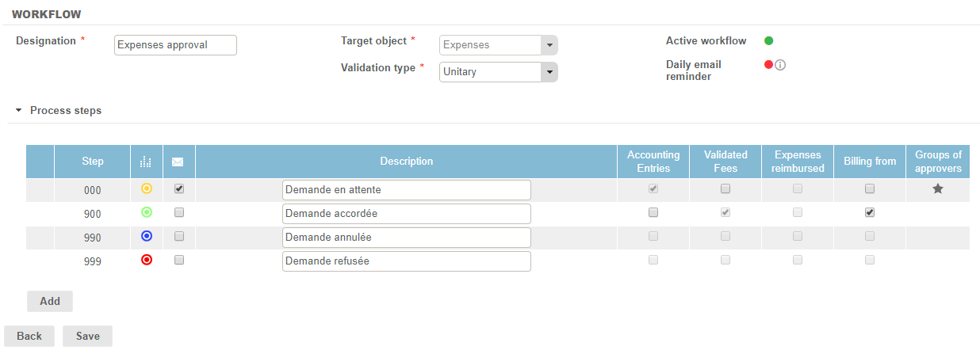Uncheck the email checkbox for step 000
Screen dimensions: 980x354
click(x=179, y=189)
